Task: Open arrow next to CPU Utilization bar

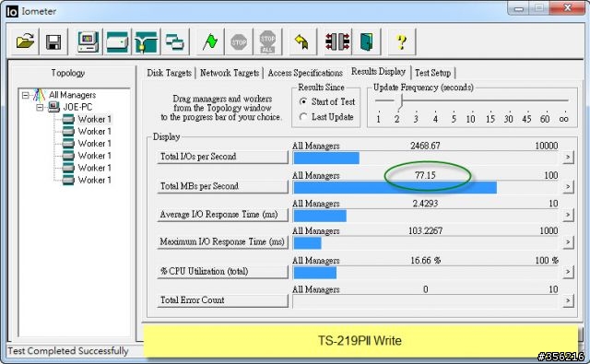Action: point(568,272)
